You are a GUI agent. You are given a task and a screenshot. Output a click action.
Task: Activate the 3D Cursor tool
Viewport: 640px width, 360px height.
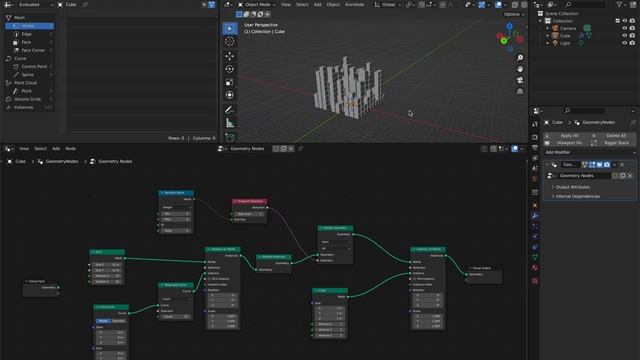[230, 42]
